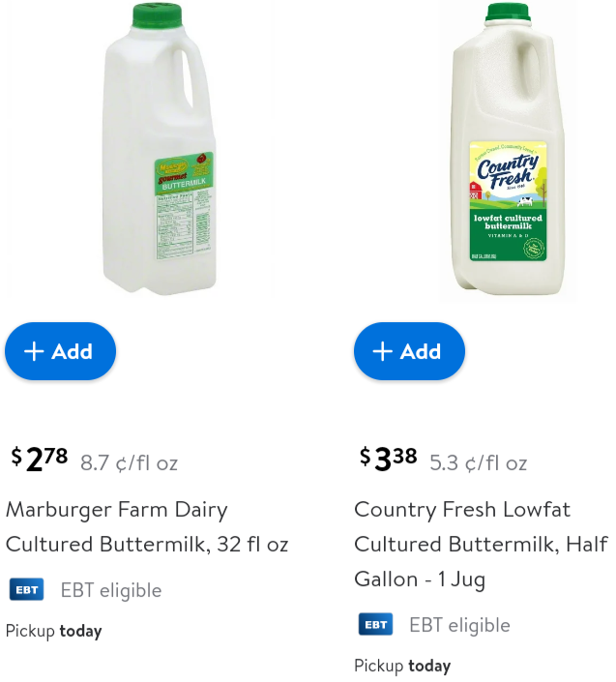Click the $2.78 price
Image resolution: width=616 pixels, height=682 pixels.
(40, 459)
